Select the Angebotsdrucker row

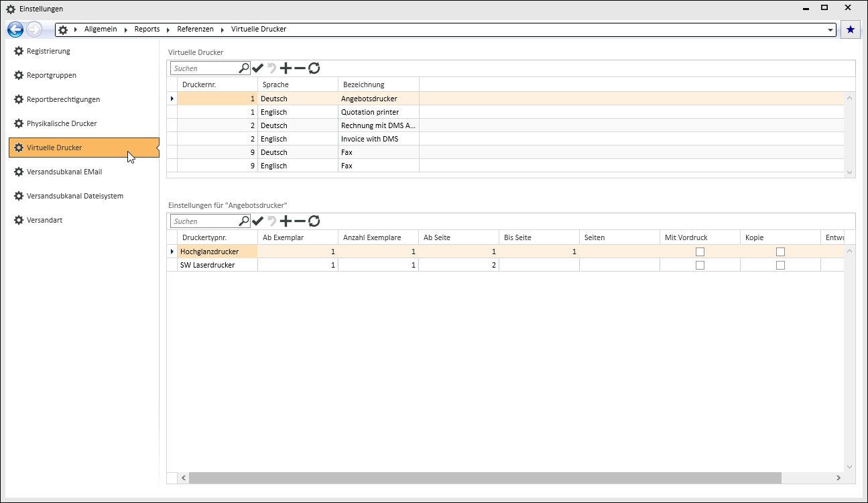point(505,99)
